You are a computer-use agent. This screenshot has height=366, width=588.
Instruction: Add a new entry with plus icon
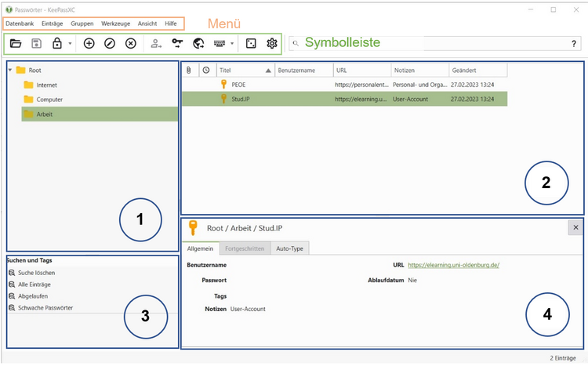click(89, 44)
